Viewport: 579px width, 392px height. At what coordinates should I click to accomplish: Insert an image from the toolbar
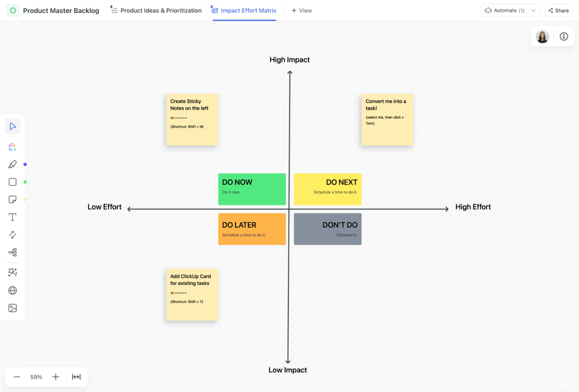[x=12, y=308]
